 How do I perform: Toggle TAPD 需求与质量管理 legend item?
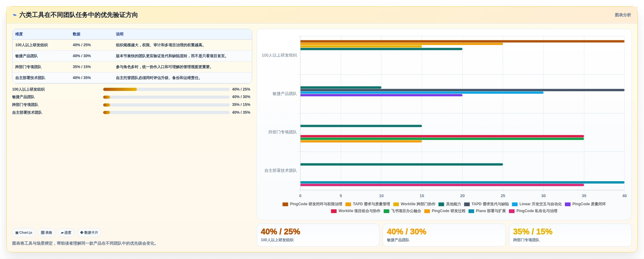click(368, 204)
